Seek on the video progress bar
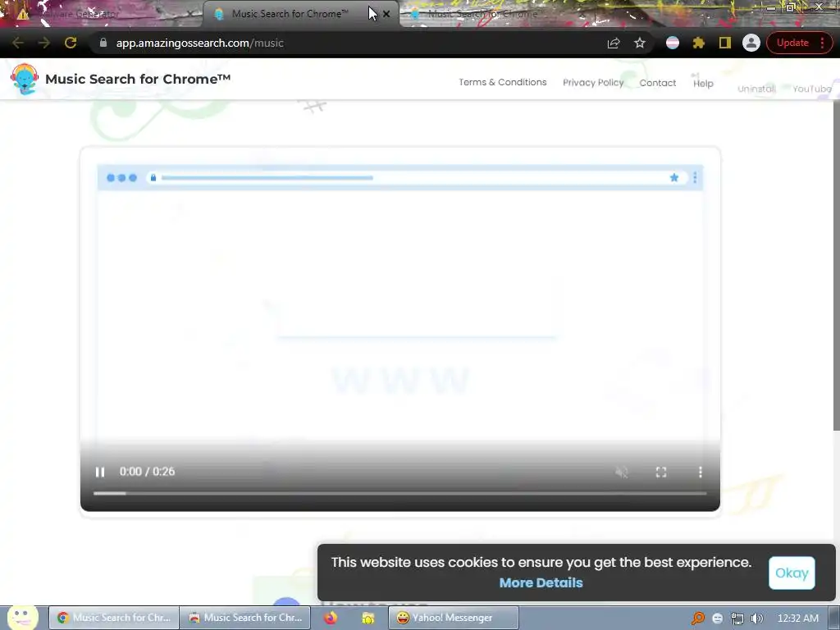840x630 pixels. point(399,493)
